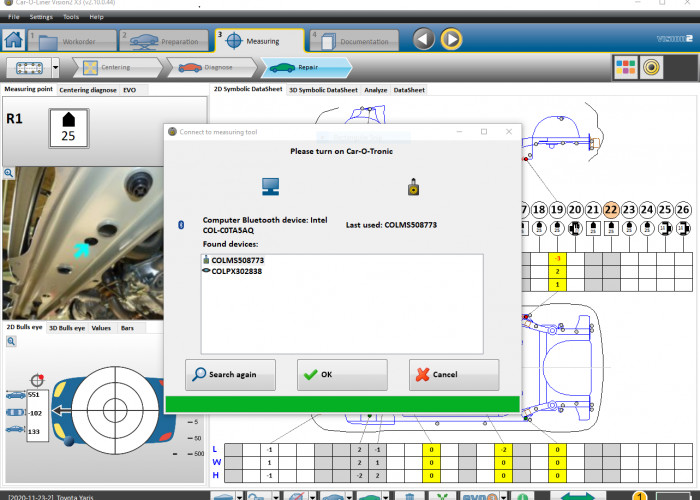700x500 pixels.
Task: Select highlighted measuring point 22
Action: coord(611,209)
